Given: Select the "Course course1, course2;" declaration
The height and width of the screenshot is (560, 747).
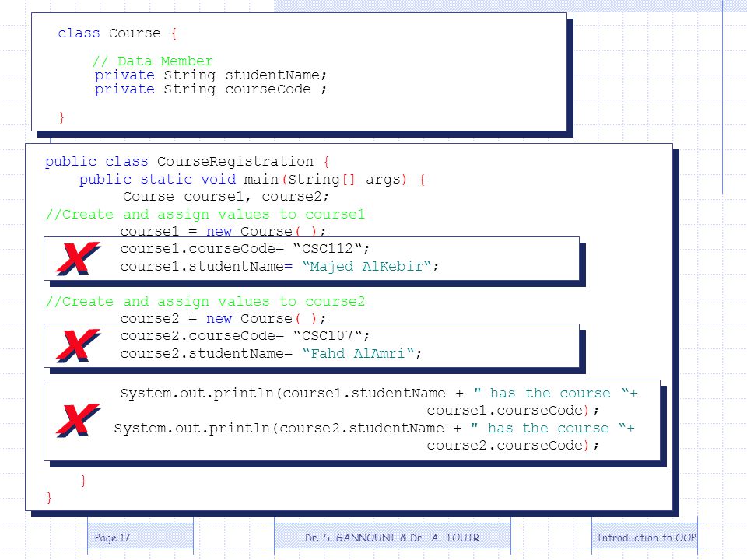Looking at the screenshot, I should pyautogui.click(x=226, y=197).
